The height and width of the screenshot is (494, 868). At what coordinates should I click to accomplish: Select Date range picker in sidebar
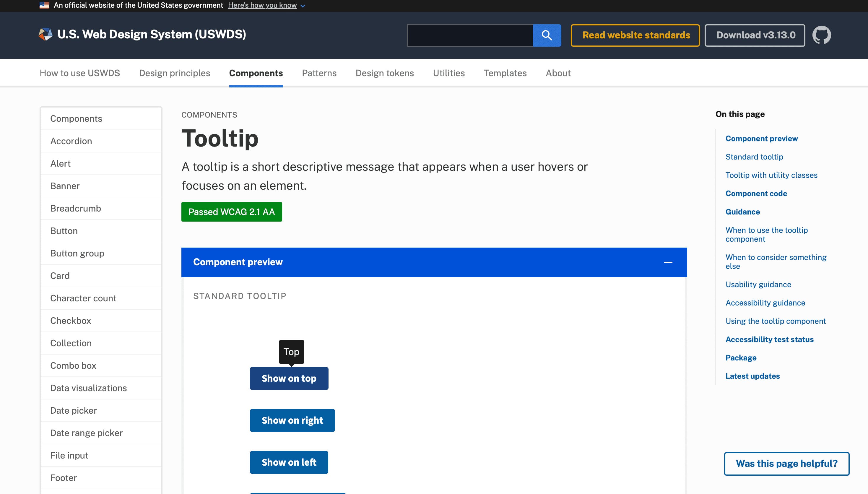coord(87,433)
